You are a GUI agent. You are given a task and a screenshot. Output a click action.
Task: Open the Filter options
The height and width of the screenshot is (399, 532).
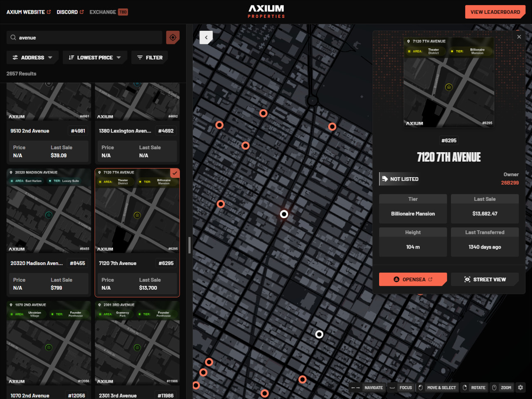point(150,57)
